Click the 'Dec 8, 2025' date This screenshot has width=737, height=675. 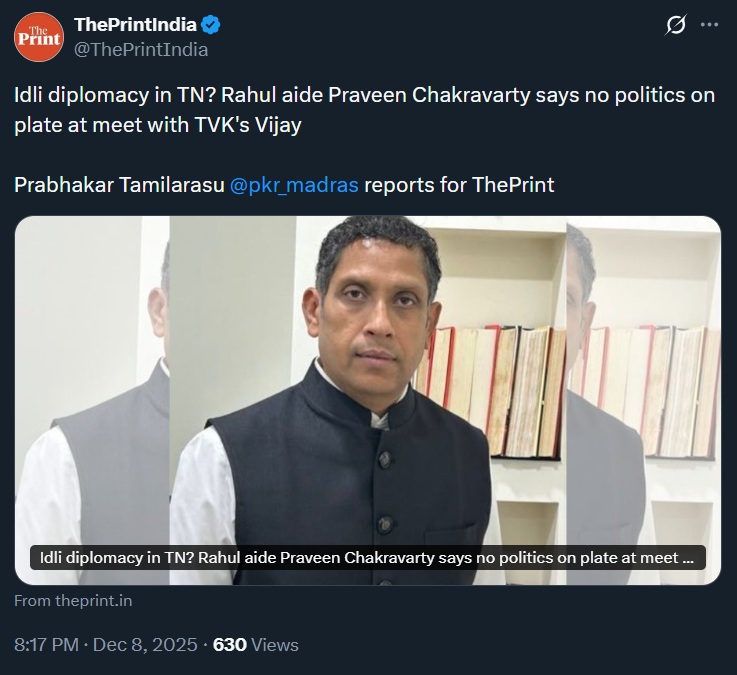click(x=144, y=645)
